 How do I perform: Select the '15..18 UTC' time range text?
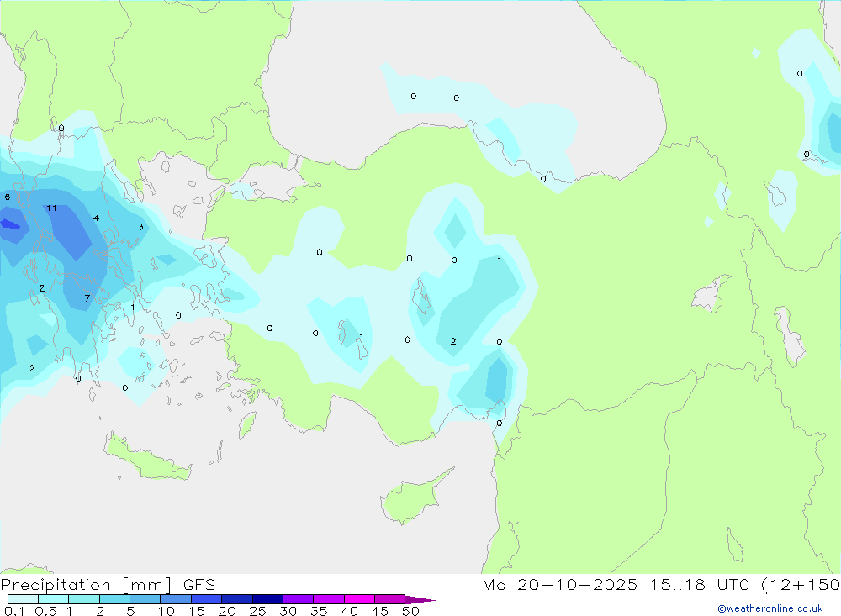click(x=698, y=585)
